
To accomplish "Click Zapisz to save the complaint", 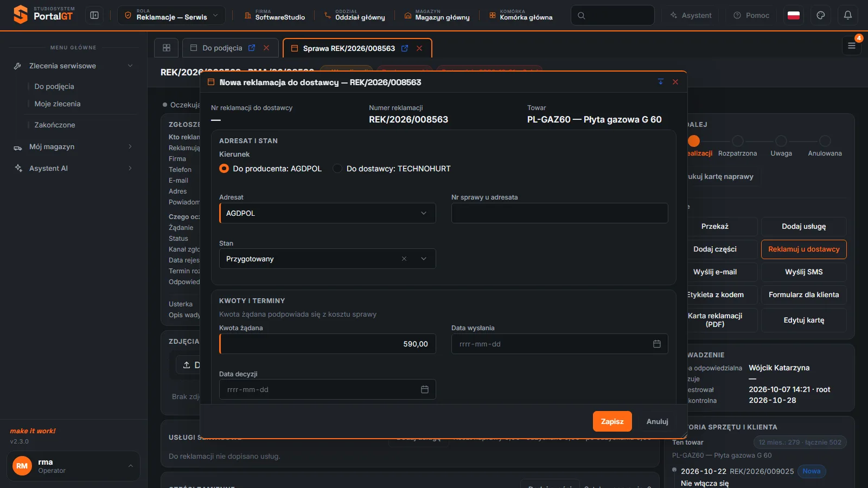I will point(612,421).
